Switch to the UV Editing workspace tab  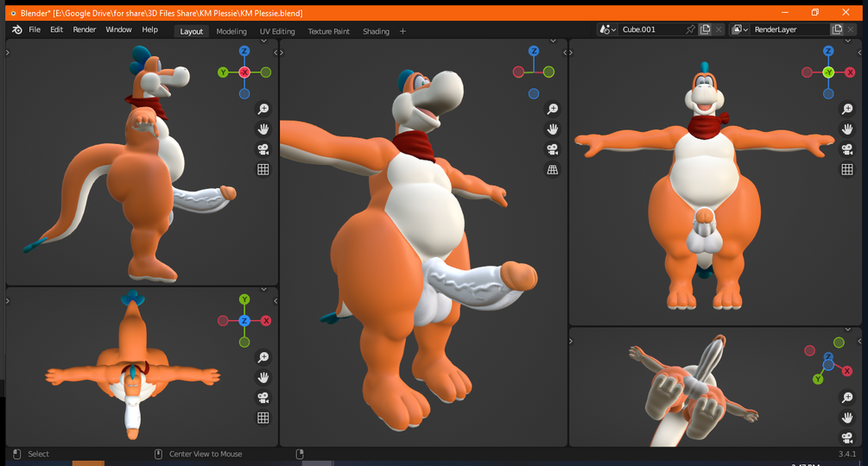point(277,32)
